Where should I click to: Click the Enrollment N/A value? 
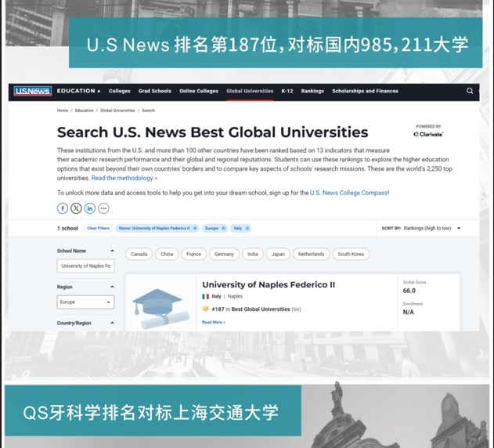tap(409, 313)
